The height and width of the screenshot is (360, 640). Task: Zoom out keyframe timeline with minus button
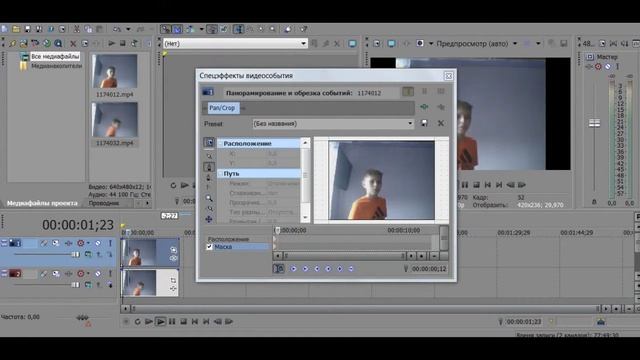(x=434, y=256)
